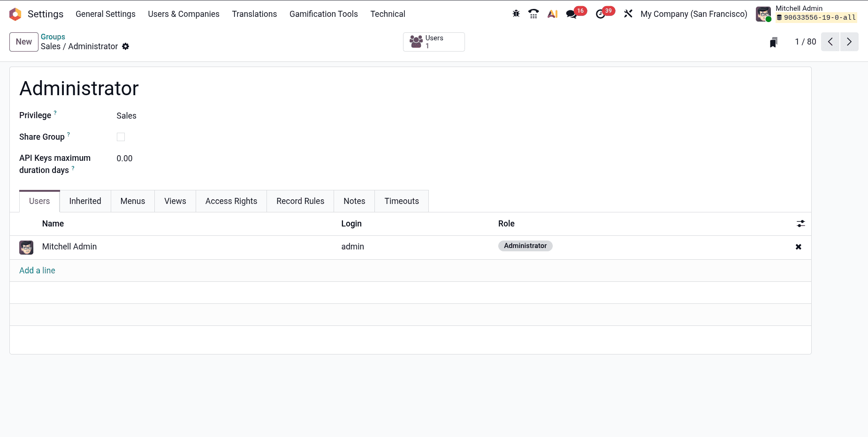Screen dimensions: 868x437
Task: Open the phone/VoIP dialer icon
Action: pos(533,14)
